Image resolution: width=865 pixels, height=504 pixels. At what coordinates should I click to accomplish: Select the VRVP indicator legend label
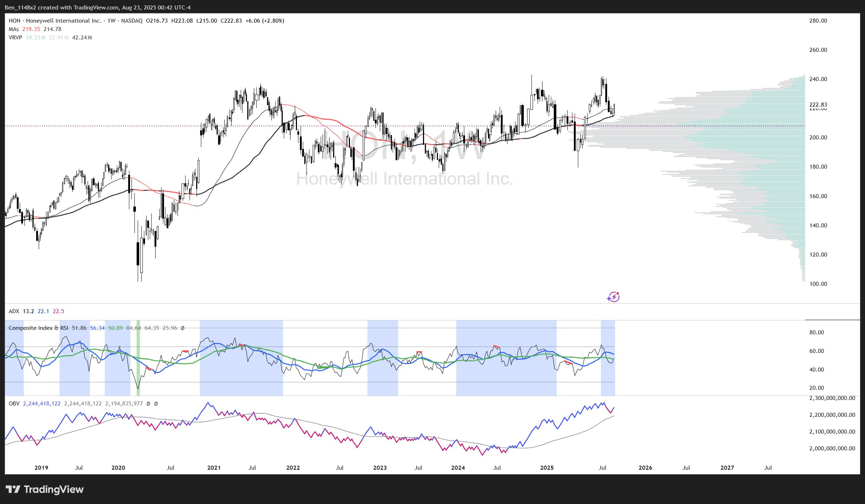(x=15, y=38)
